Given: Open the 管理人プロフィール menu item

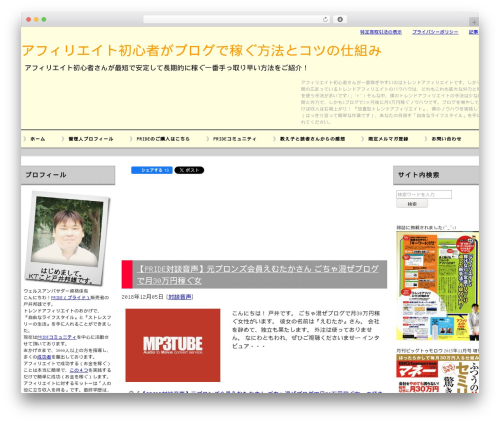Looking at the screenshot, I should (91, 139).
